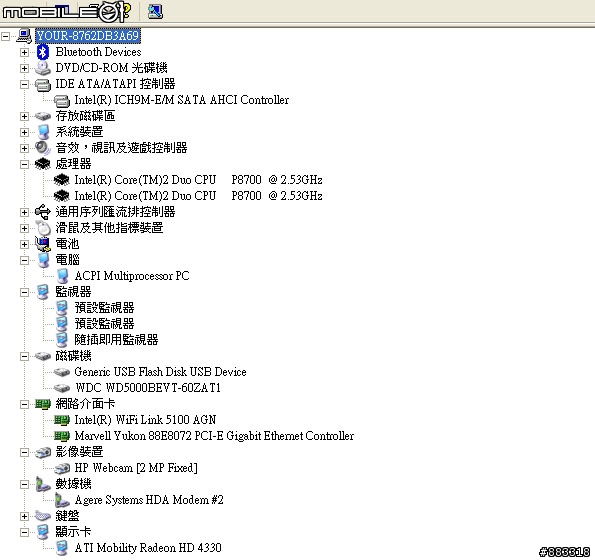The image size is (595, 560).
Task: Select the 音效，視訊及遊戲控制器 label
Action: 121,148
